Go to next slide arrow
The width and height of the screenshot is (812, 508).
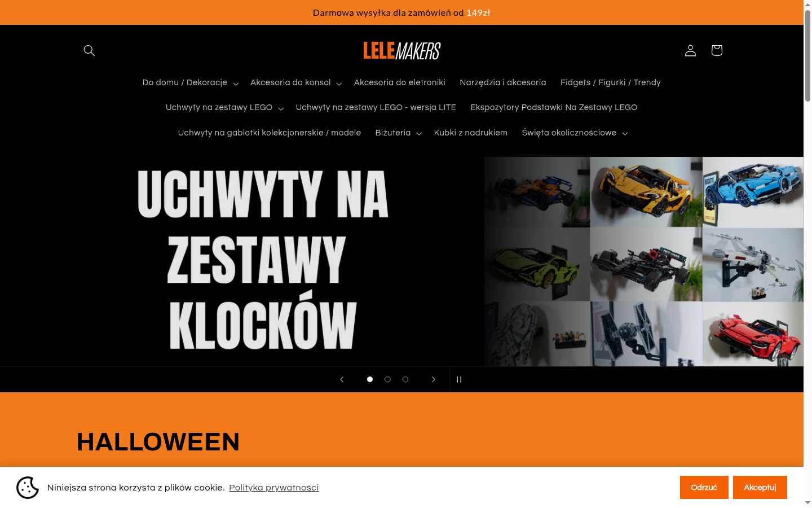coord(433,379)
